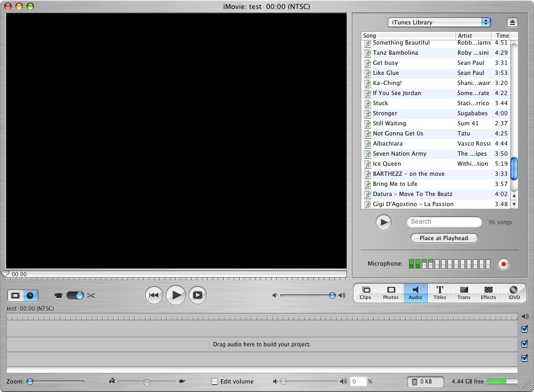Preview the selected song with play button

384,223
